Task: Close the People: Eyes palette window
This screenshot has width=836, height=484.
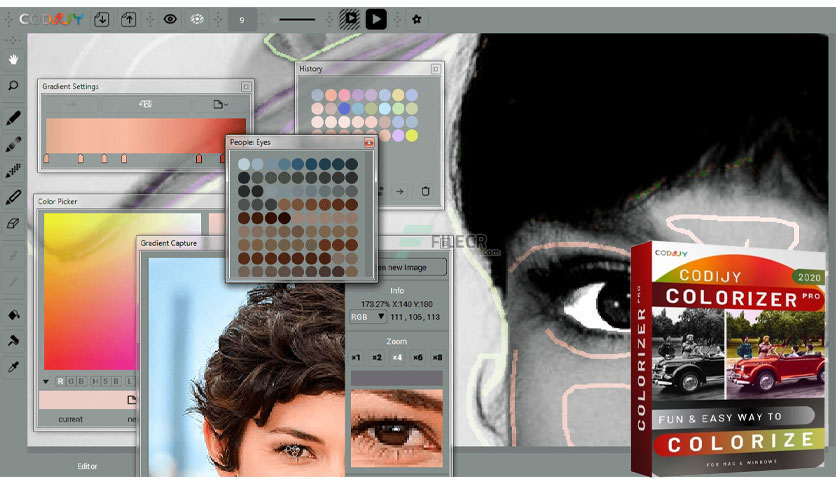Action: coord(369,142)
